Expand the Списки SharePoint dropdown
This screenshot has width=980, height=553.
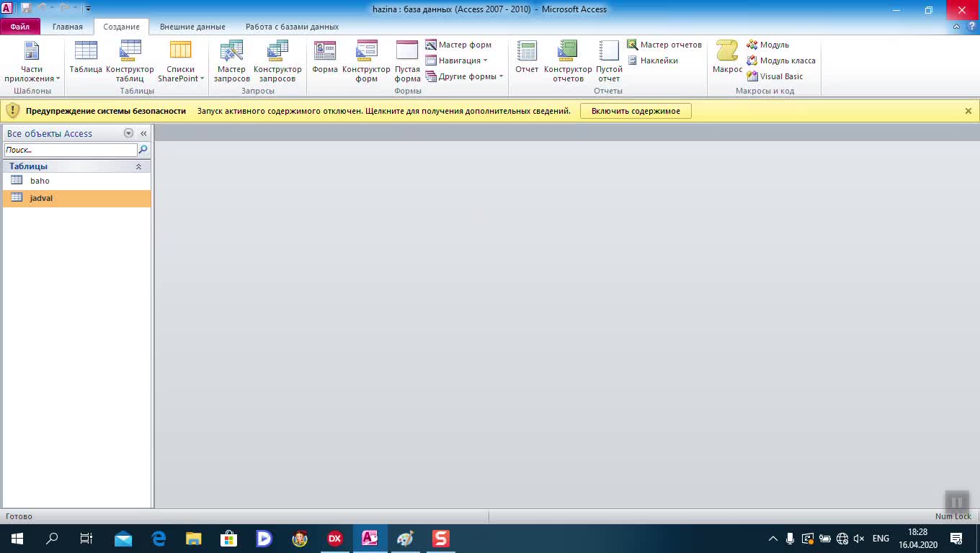pos(181,62)
